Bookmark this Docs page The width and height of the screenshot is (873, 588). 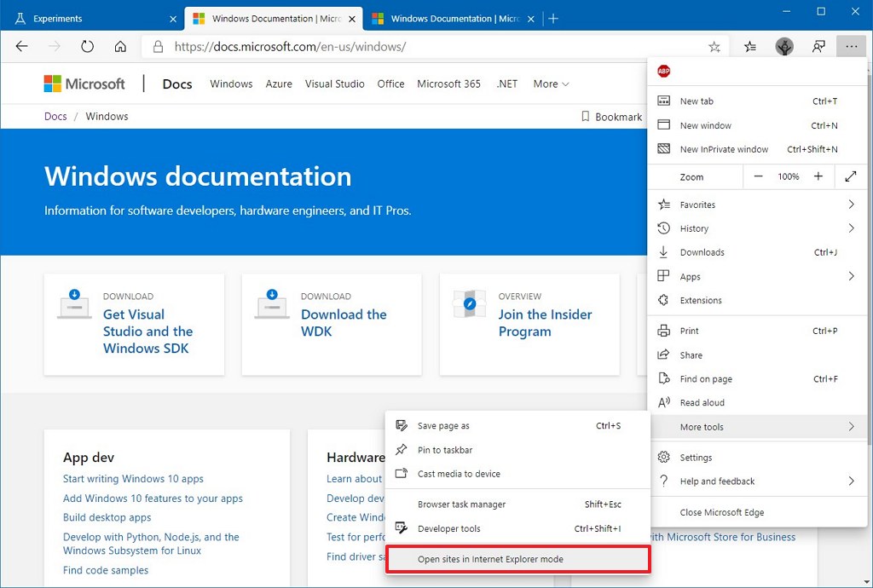(x=611, y=117)
